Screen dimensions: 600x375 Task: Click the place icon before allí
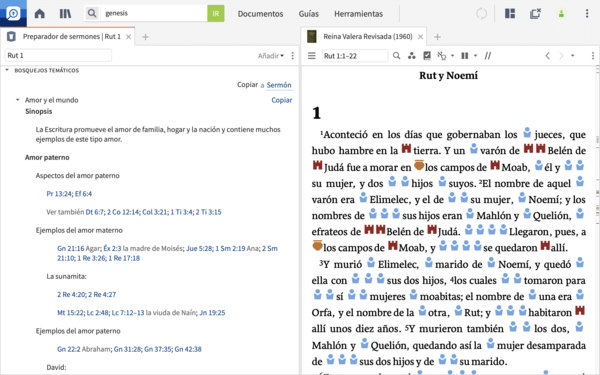545,245
